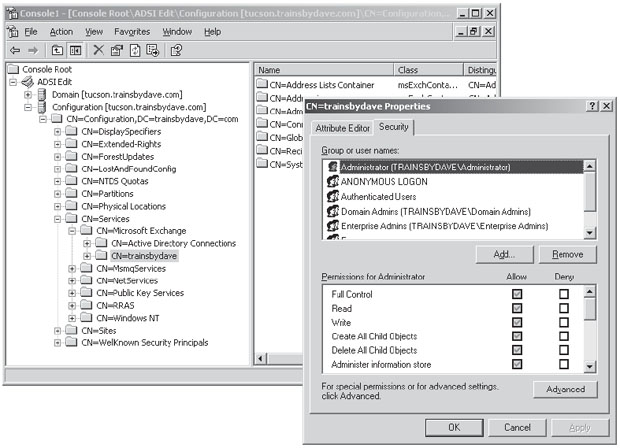
Task: Toggle Deny checkbox for Write
Action: [564, 322]
